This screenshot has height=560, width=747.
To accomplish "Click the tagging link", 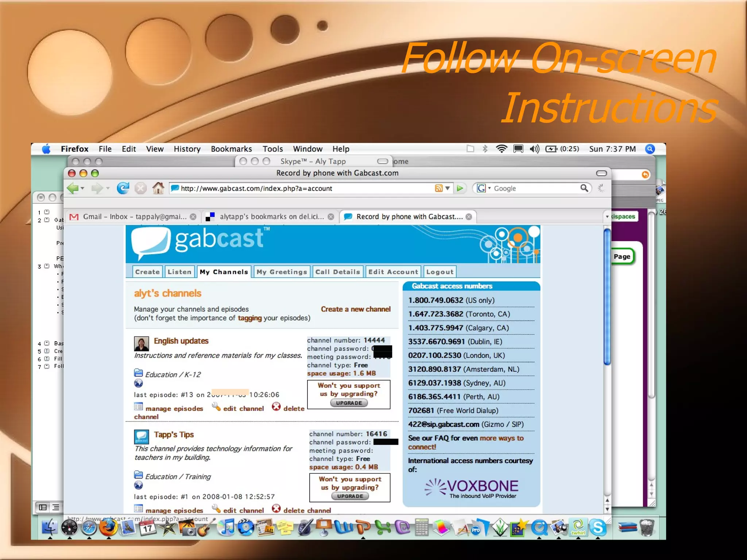I will (x=249, y=318).
